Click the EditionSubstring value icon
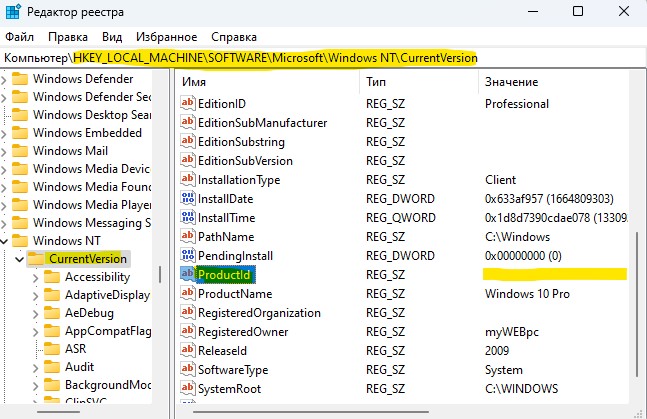647x419 pixels. pos(188,141)
